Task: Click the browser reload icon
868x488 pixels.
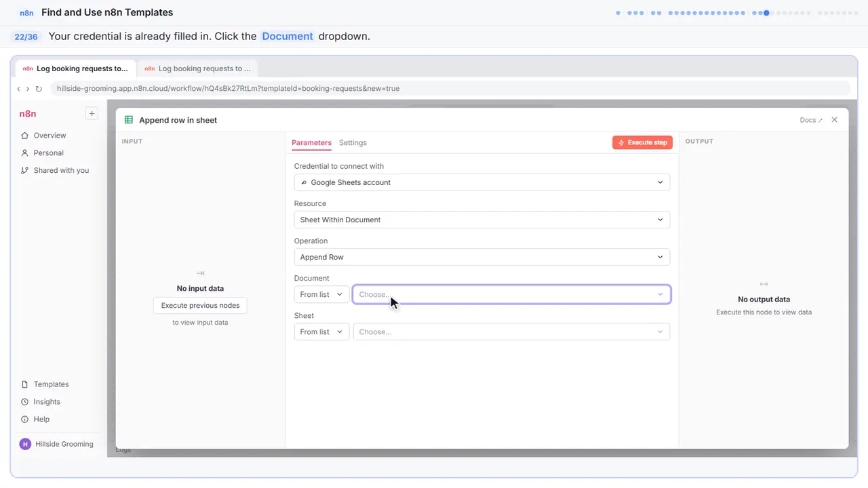Action: 39,89
